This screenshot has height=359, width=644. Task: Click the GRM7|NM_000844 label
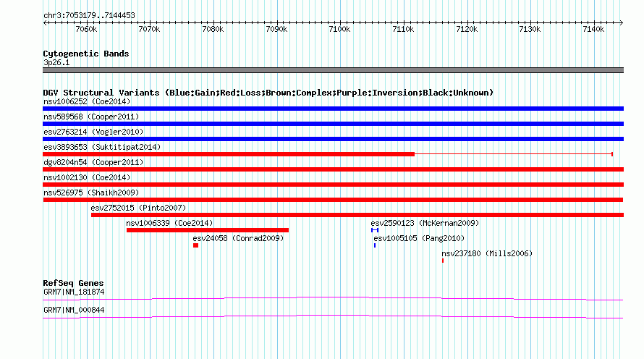tap(74, 310)
